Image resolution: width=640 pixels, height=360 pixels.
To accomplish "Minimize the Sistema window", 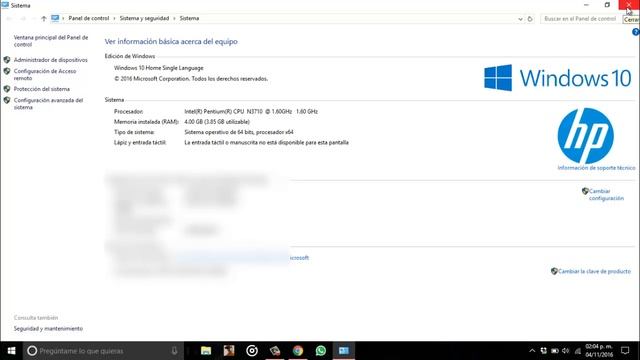I will coord(586,5).
